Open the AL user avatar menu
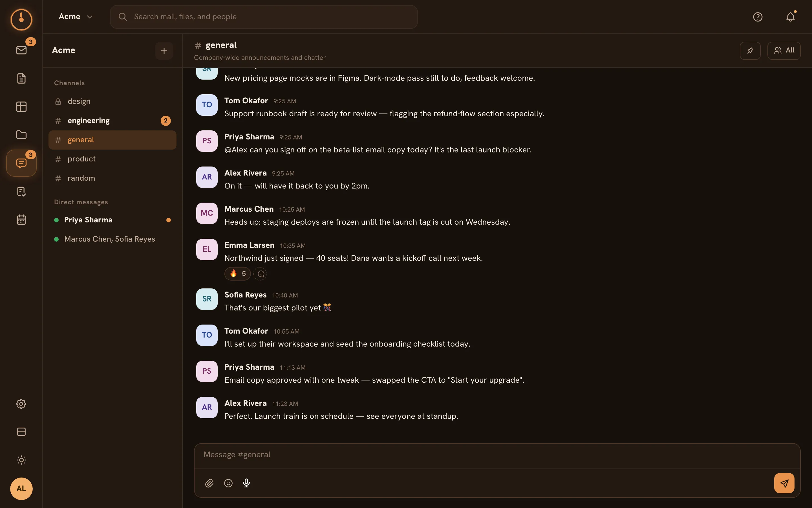The image size is (812, 508). coord(21,489)
